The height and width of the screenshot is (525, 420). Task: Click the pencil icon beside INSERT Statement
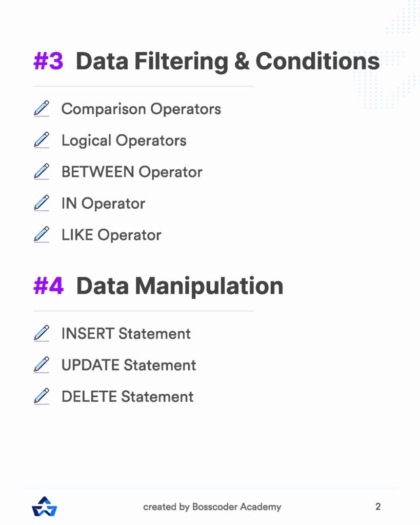[42, 333]
